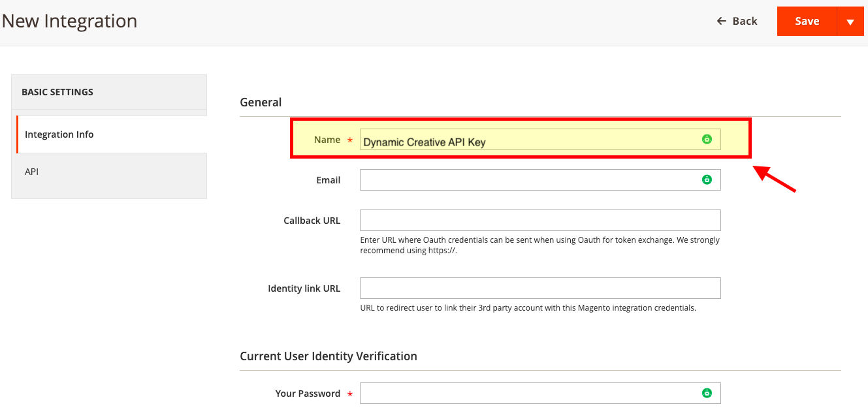Save the new integration
This screenshot has width=868, height=419.
point(807,21)
